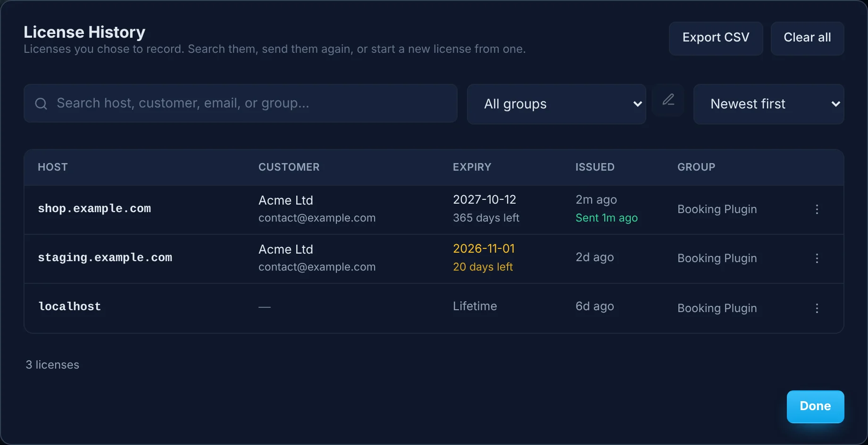Click contact@example.com in staging.example.com row
This screenshot has height=445, width=868.
(317, 267)
